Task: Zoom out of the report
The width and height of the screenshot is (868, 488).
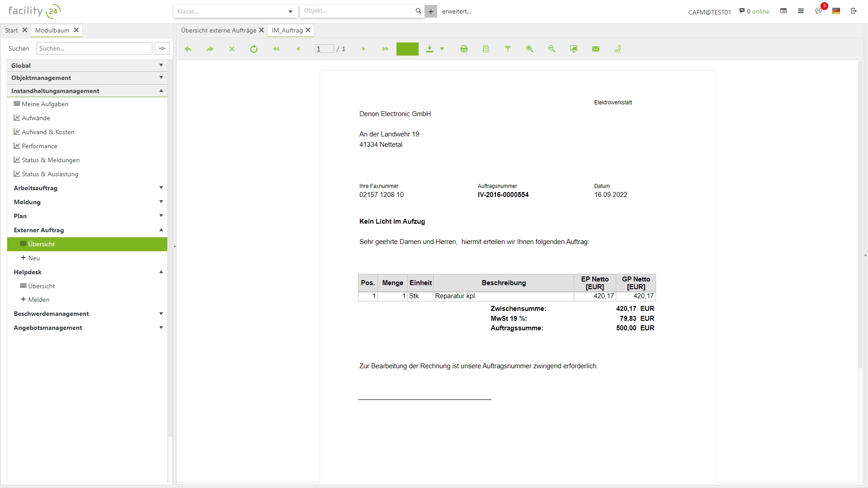Action: click(552, 49)
